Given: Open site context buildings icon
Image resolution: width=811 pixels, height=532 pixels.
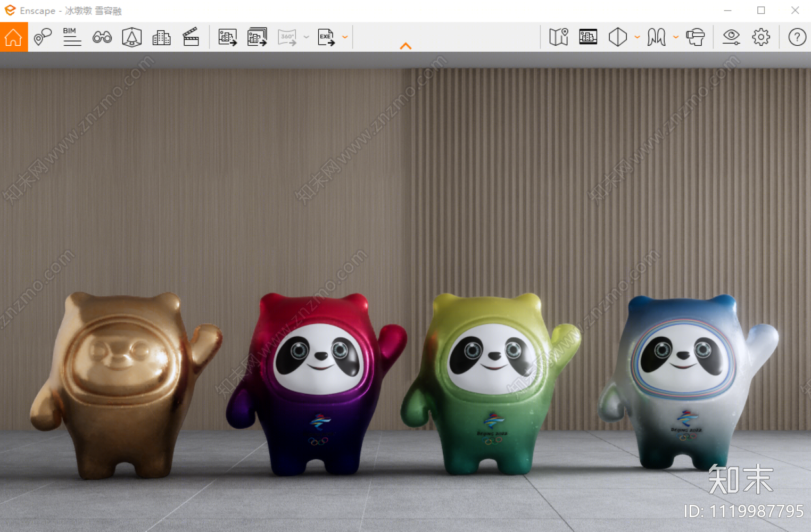Looking at the screenshot, I should [161, 37].
